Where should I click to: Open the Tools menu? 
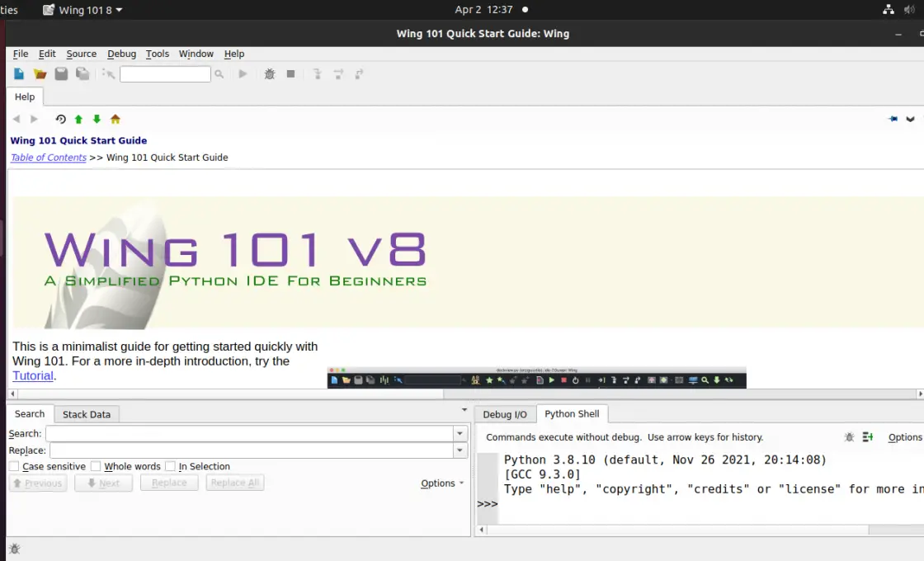pyautogui.click(x=158, y=54)
